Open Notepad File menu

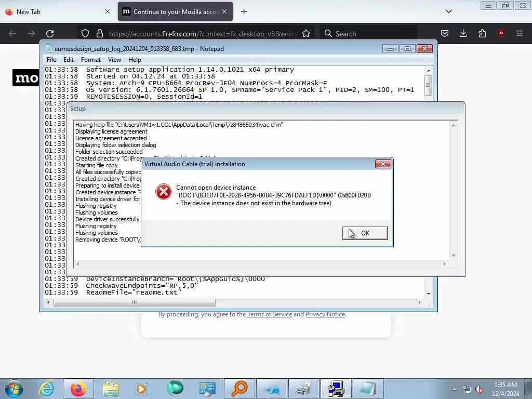51,60
